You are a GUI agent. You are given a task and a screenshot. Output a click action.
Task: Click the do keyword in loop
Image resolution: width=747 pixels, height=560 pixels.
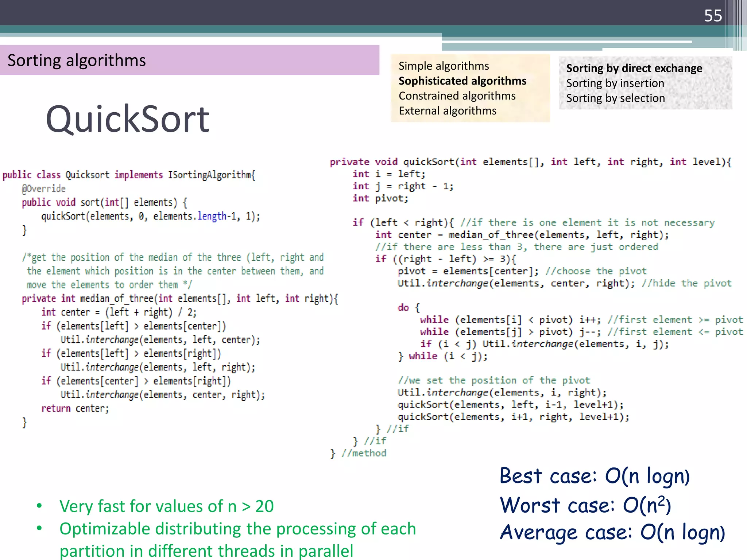403,308
